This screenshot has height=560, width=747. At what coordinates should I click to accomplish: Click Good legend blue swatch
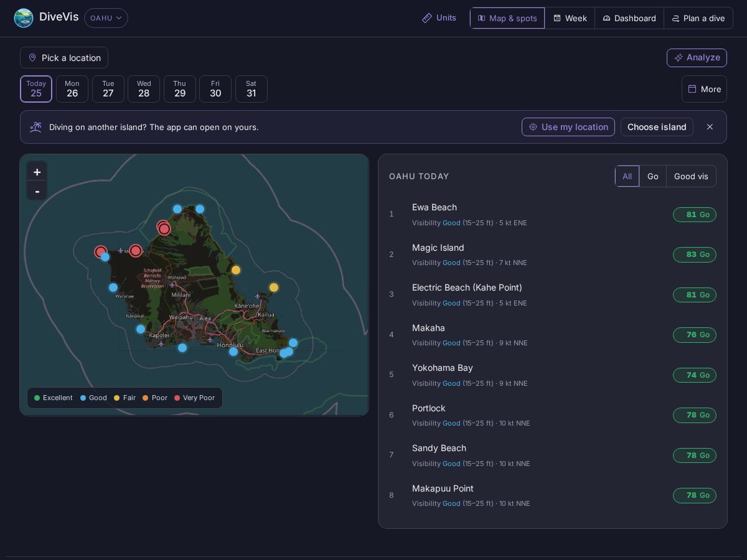pyautogui.click(x=83, y=398)
